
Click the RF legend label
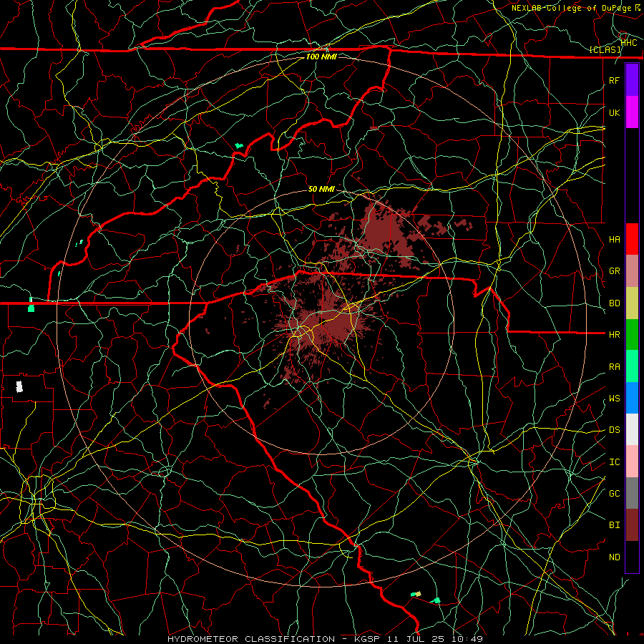coord(614,80)
